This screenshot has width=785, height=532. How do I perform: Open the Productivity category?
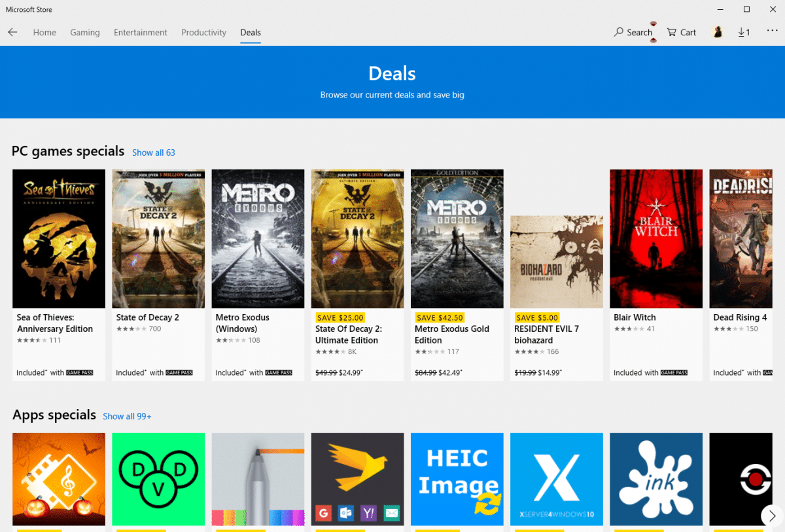(203, 32)
